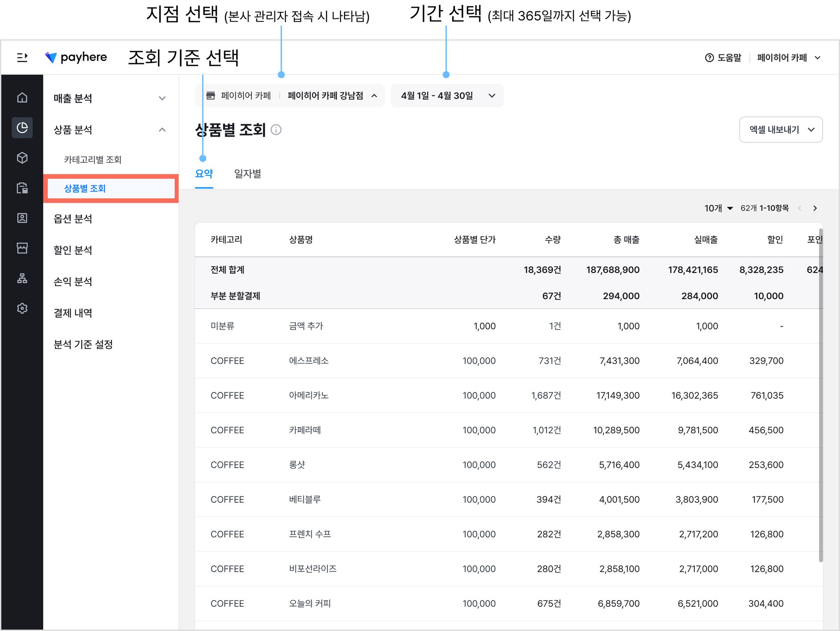The height and width of the screenshot is (631, 840).
Task: Click the help question mark icon
Action: (709, 58)
